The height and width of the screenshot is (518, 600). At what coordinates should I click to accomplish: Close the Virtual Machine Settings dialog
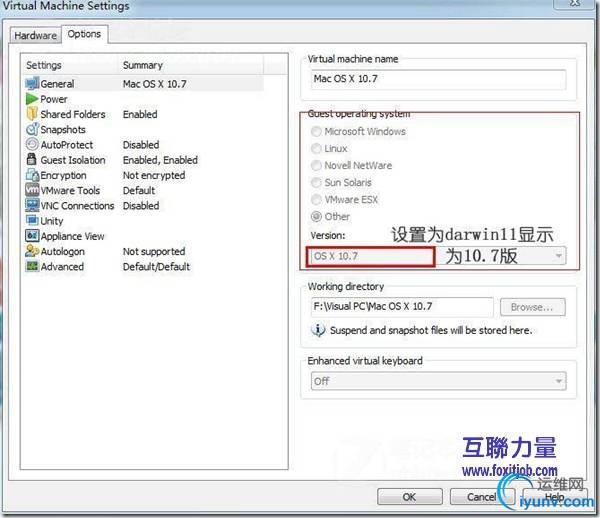coord(574,3)
